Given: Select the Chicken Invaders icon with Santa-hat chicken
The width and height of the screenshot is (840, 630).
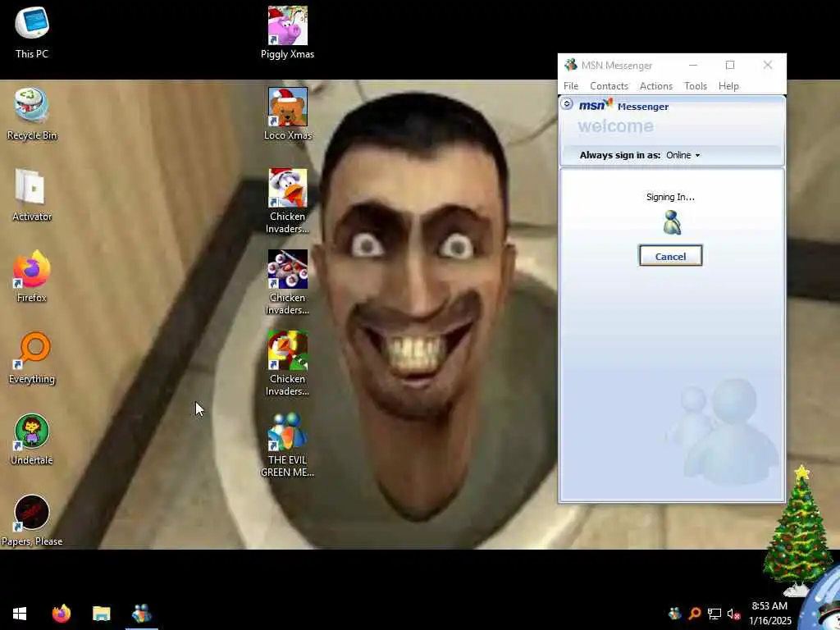Looking at the screenshot, I should pos(288,201).
